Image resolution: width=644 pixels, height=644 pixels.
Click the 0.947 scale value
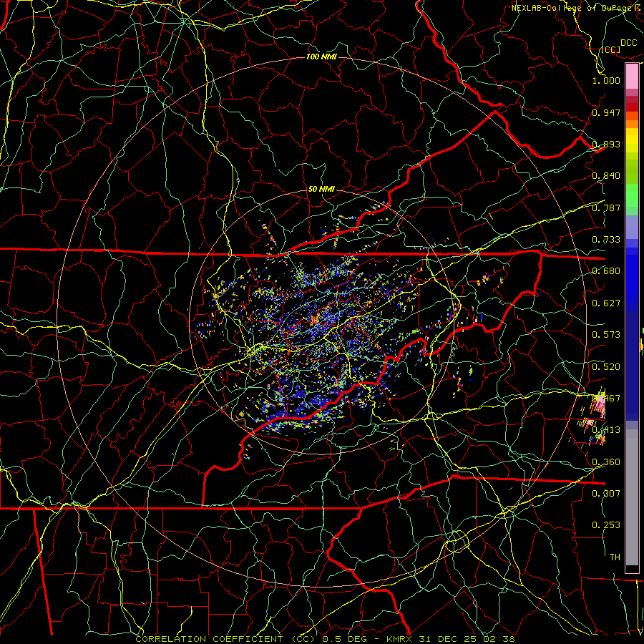tap(606, 112)
